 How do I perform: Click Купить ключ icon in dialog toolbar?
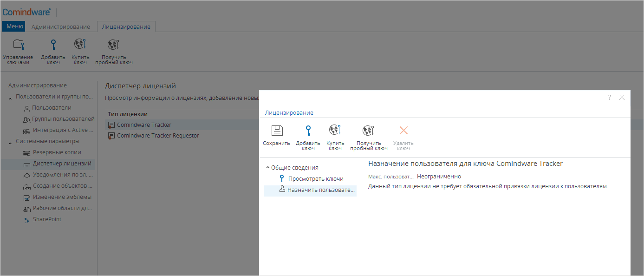point(335,130)
